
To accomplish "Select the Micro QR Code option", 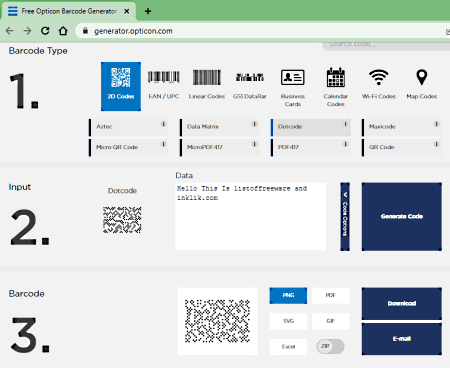I will pos(129,148).
